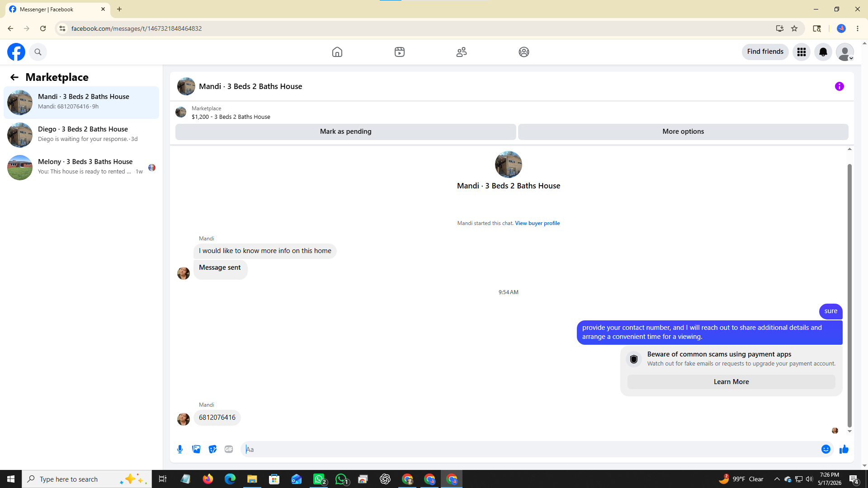
Task: Open the Reels video icon
Action: (x=400, y=52)
